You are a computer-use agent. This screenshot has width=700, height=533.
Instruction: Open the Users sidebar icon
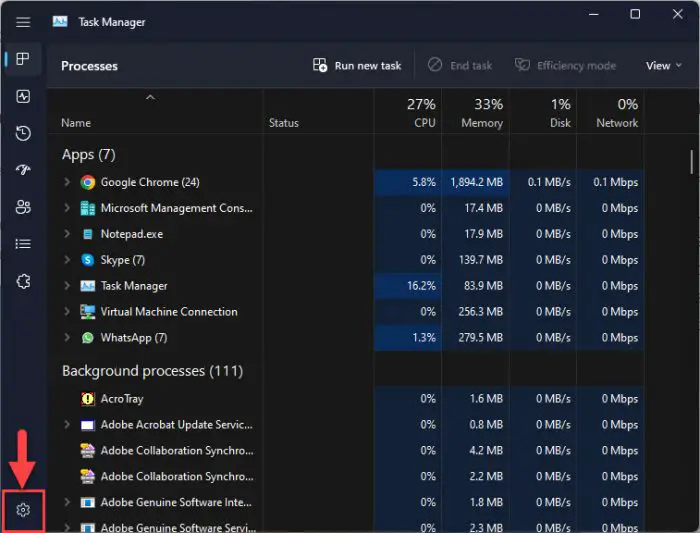pyautogui.click(x=23, y=207)
